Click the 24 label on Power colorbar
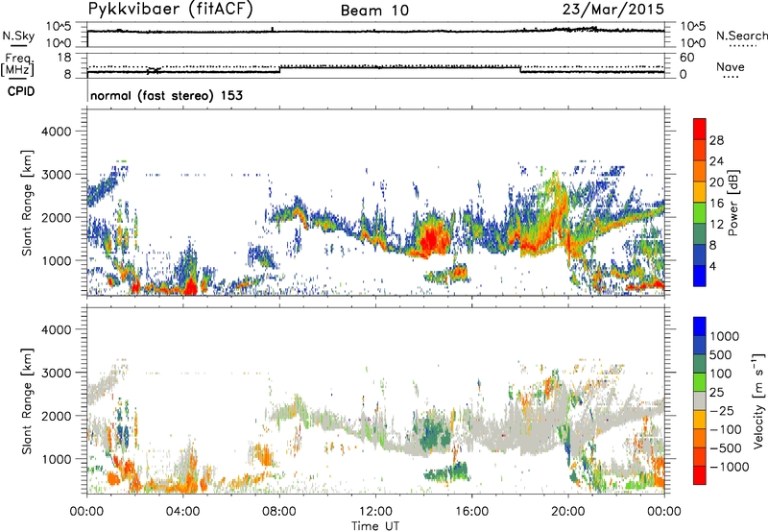Screen dimensions: 768x532 716,161
